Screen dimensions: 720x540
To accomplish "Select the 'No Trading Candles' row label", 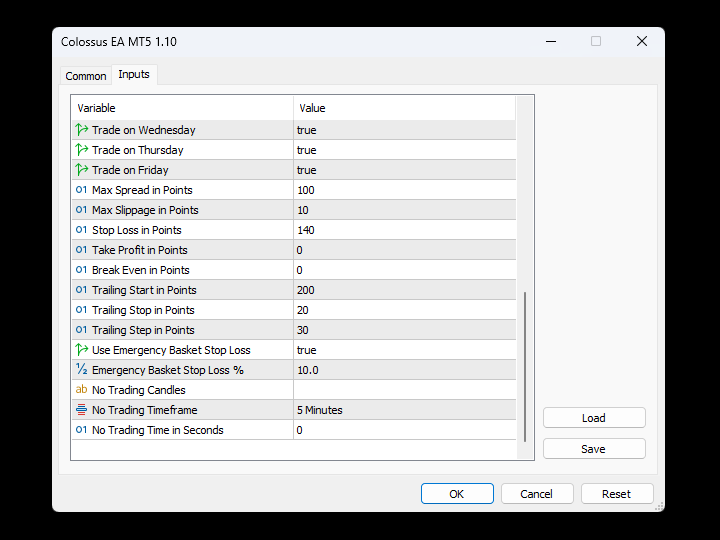I will click(139, 390).
